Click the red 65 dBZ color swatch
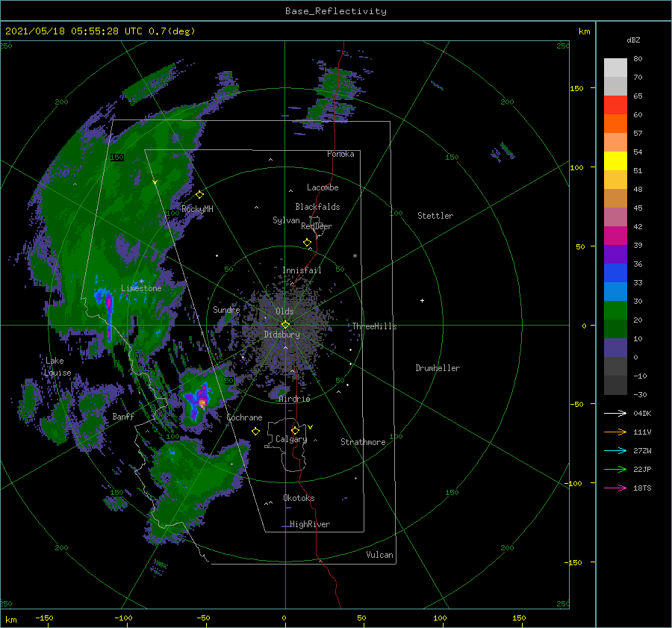Screen dimensions: 672x628 pyautogui.click(x=615, y=105)
